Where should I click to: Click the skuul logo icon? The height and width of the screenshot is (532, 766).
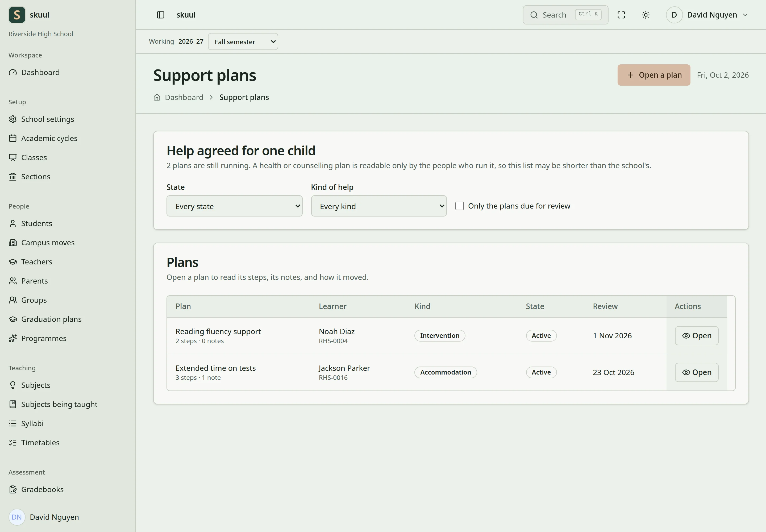click(x=17, y=15)
